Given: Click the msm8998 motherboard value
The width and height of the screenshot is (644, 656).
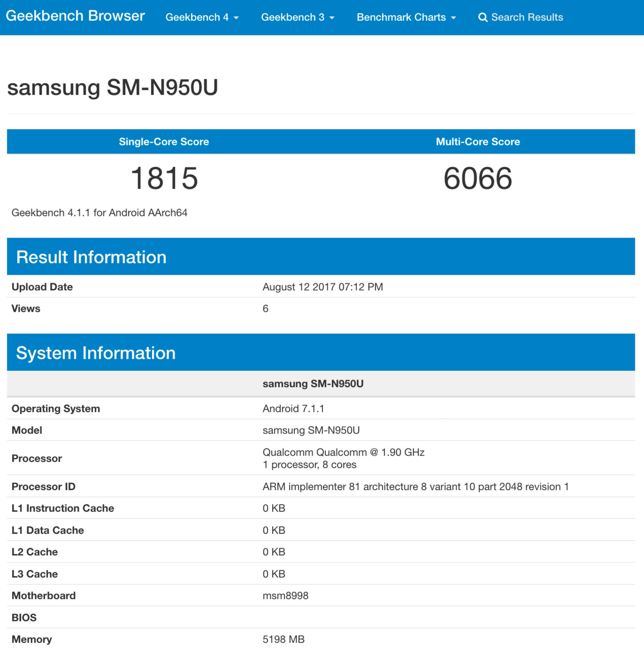Looking at the screenshot, I should click(285, 596).
